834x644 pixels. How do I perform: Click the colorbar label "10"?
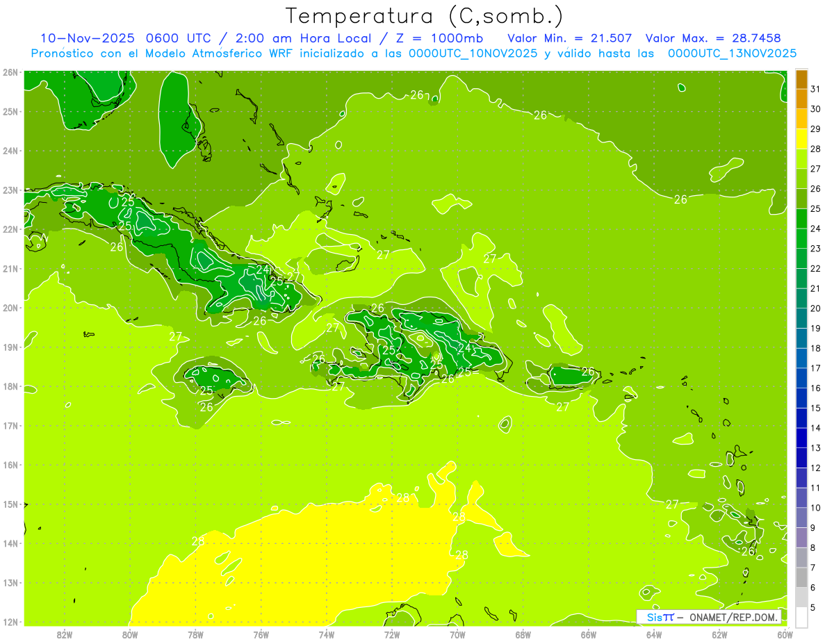815,508
